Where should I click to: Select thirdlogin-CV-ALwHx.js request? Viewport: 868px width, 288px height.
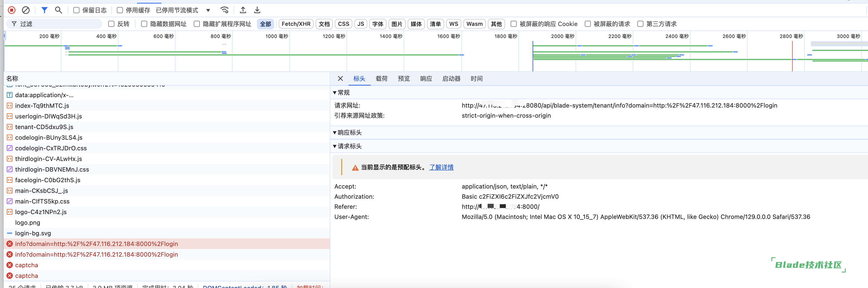[x=167, y=159]
